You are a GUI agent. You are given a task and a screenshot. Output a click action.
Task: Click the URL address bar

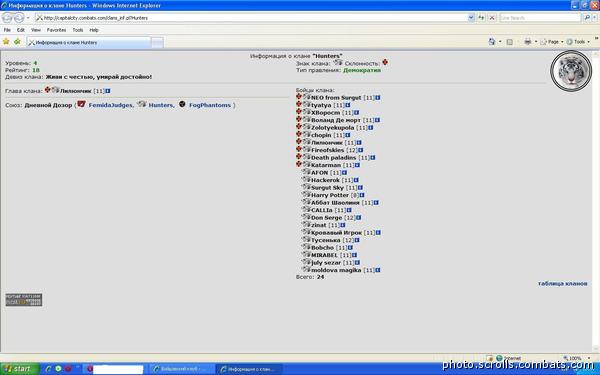[x=251, y=18]
